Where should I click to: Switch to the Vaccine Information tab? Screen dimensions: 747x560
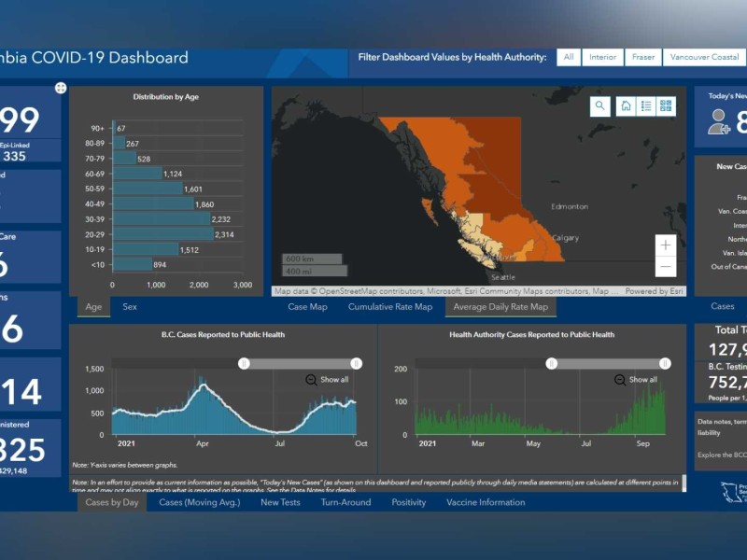point(486,502)
